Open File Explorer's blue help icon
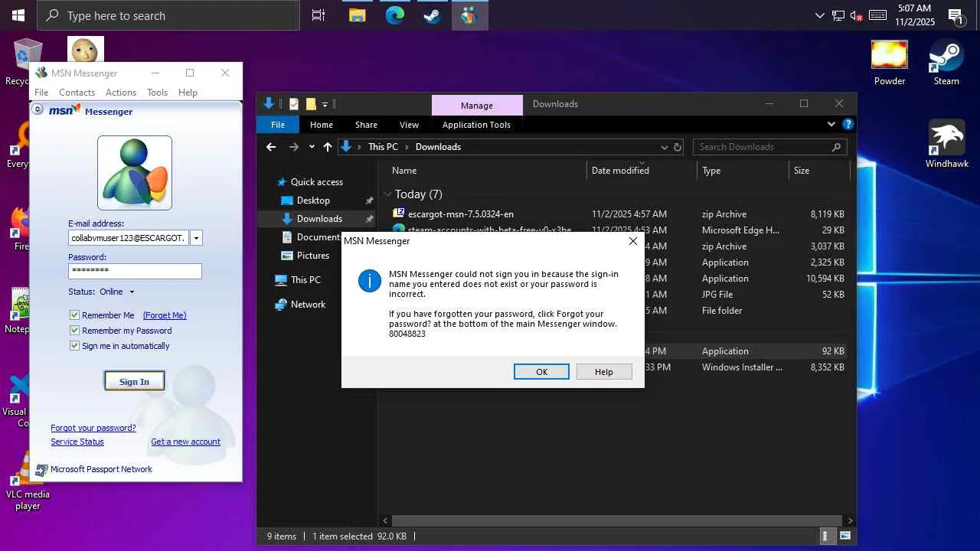This screenshot has height=551, width=980. pyautogui.click(x=848, y=124)
